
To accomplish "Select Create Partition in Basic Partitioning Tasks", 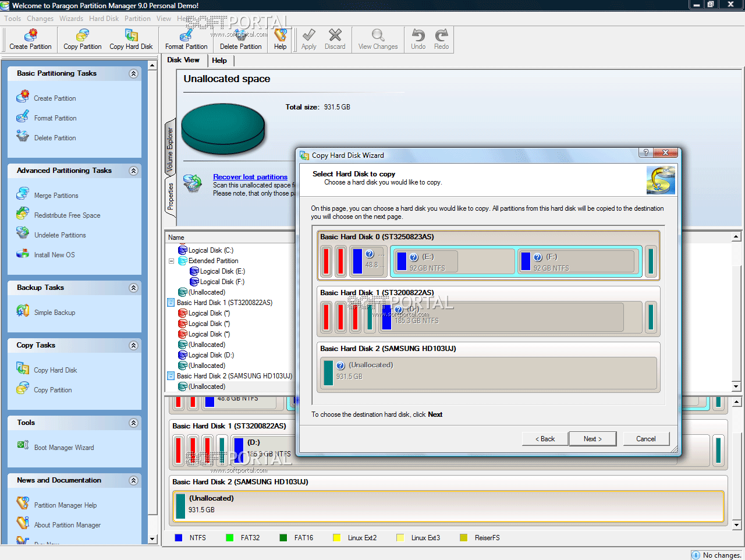I will point(55,98).
